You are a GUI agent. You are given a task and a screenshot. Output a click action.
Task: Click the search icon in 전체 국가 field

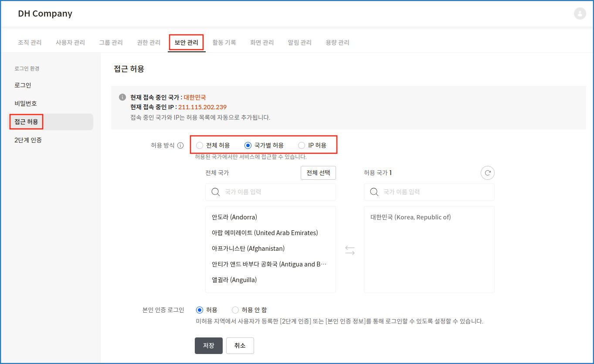pos(215,192)
